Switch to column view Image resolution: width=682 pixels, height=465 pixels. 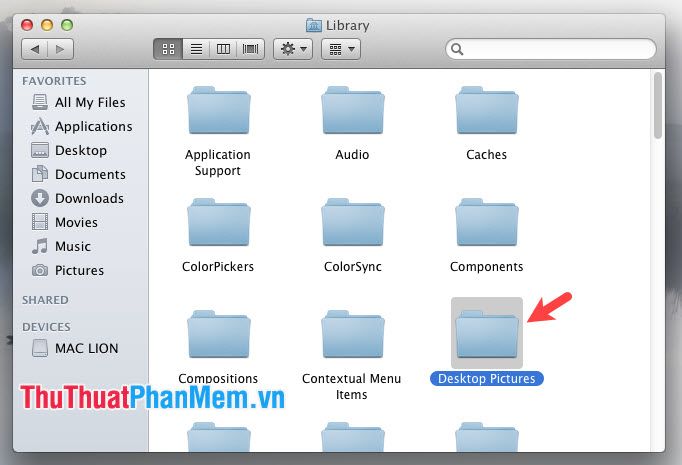(x=223, y=49)
